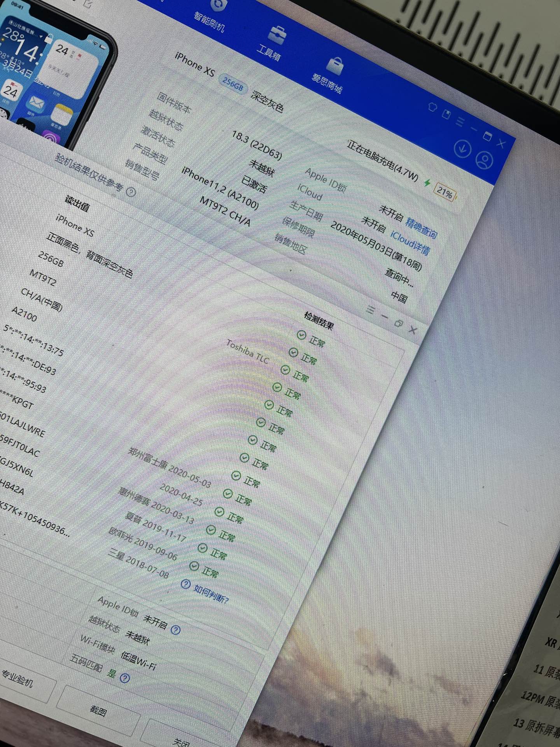This screenshot has height=747, width=560.
Task: Click help icon next to Apple ID锁 未开启
Action: coord(176,630)
